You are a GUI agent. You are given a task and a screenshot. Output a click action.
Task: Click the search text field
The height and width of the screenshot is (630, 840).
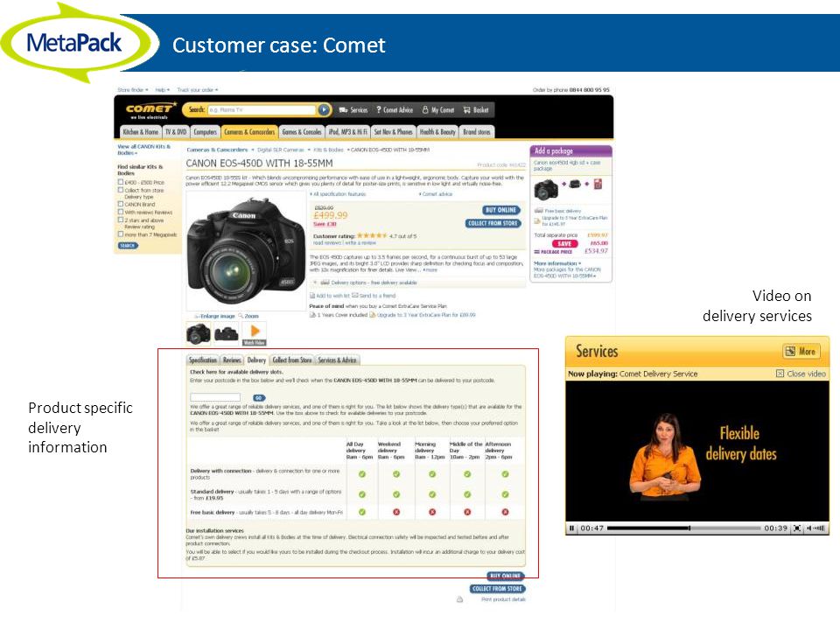tap(262, 110)
